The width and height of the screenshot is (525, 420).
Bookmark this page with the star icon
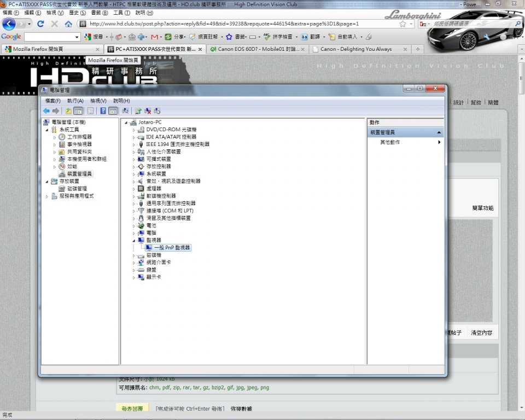pyautogui.click(x=402, y=24)
